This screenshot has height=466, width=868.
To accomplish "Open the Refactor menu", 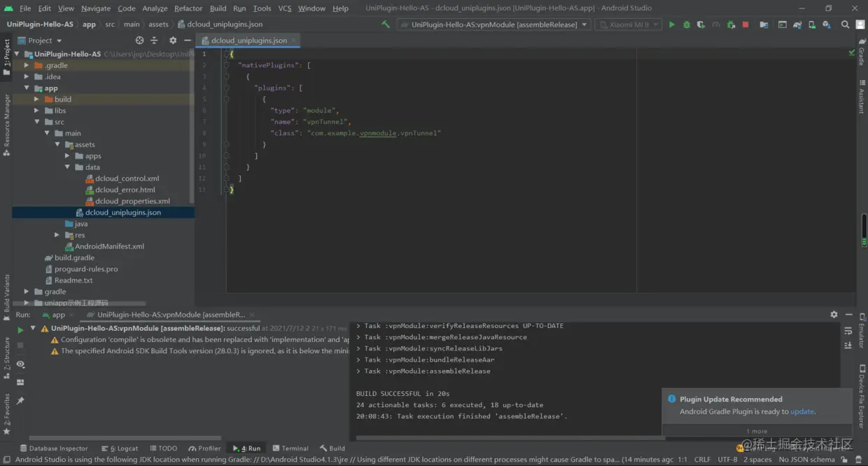I will click(188, 8).
